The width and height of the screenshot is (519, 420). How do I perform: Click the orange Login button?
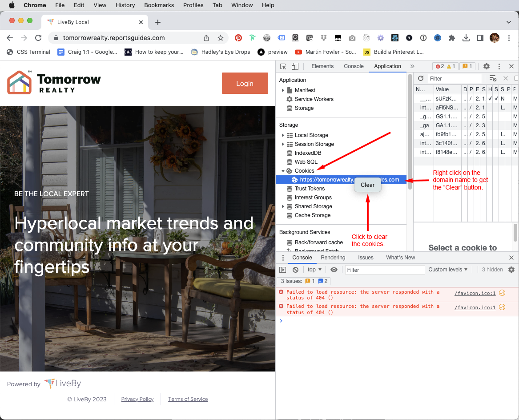tap(245, 84)
